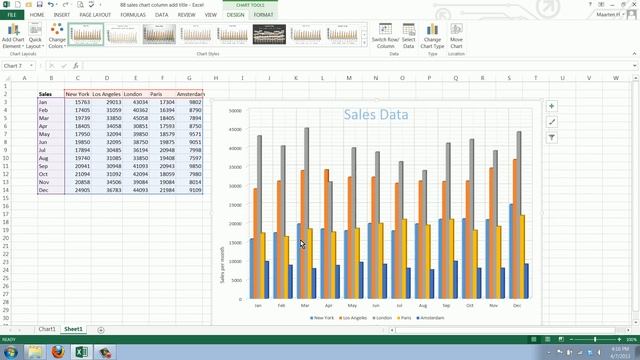640x360 pixels.
Task: Click the Sales Data chart title
Action: coord(376,114)
